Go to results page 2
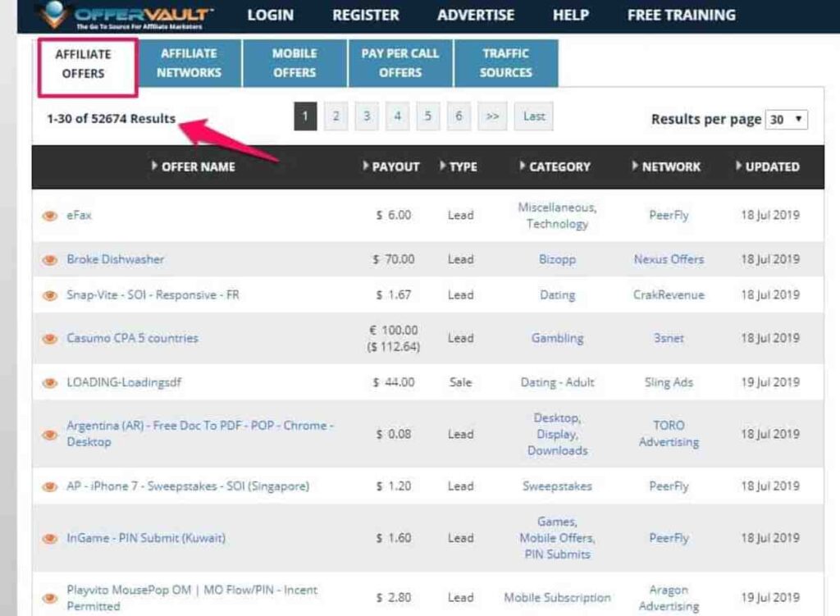This screenshot has height=616, width=840. point(336,116)
